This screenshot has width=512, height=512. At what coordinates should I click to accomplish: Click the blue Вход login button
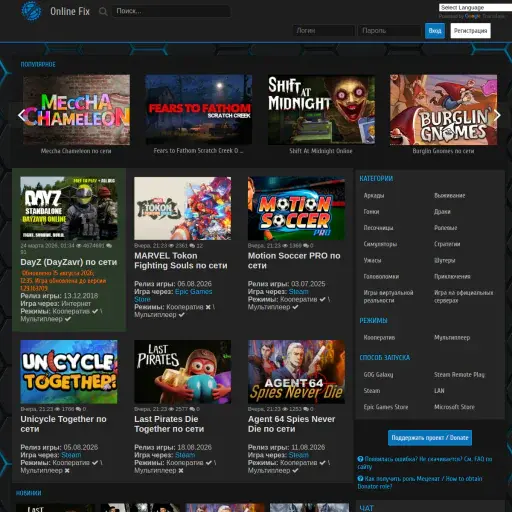click(435, 31)
